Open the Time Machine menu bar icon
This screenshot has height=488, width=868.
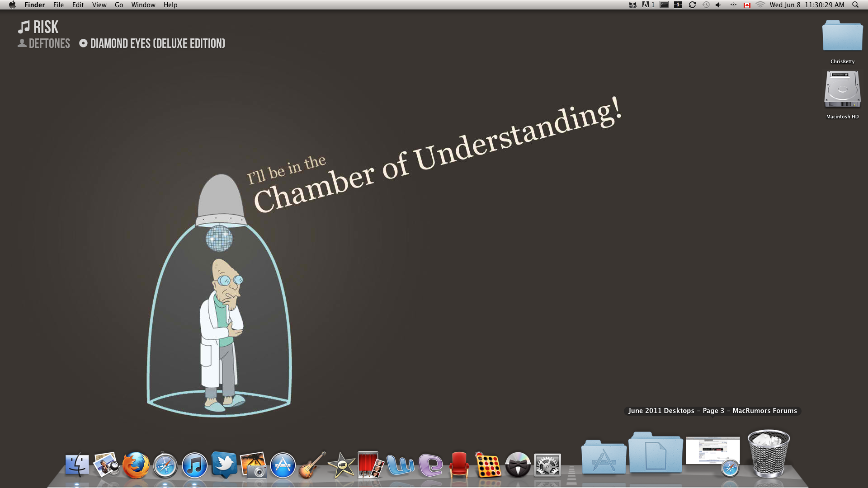[x=706, y=5]
